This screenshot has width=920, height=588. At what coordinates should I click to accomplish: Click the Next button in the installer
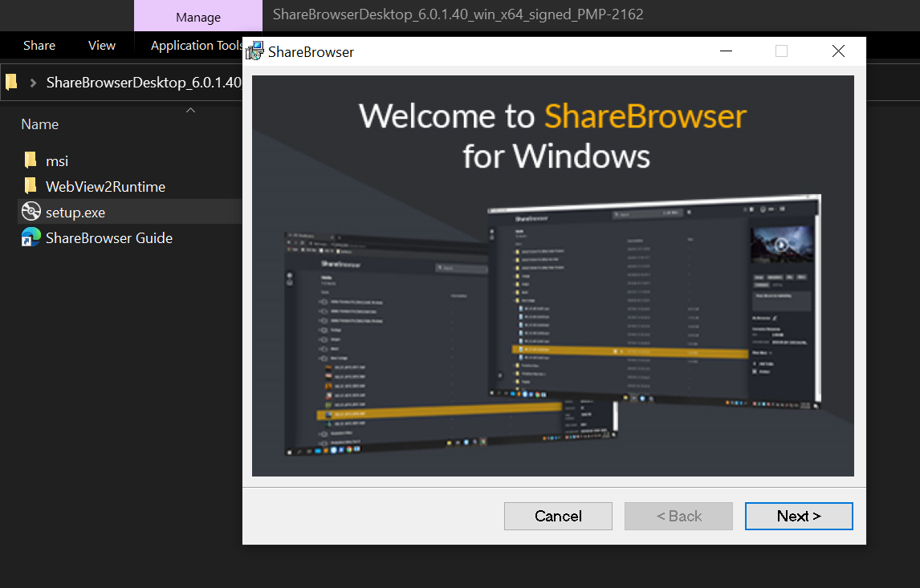point(799,516)
